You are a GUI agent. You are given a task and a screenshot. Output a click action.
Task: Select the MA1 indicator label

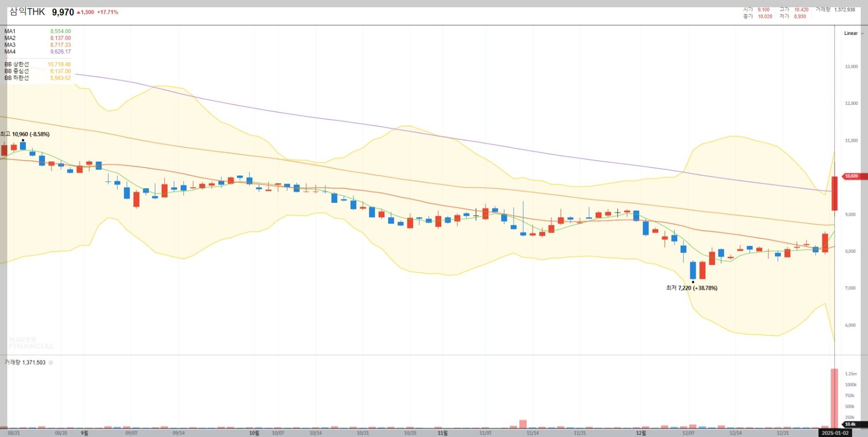click(x=10, y=31)
